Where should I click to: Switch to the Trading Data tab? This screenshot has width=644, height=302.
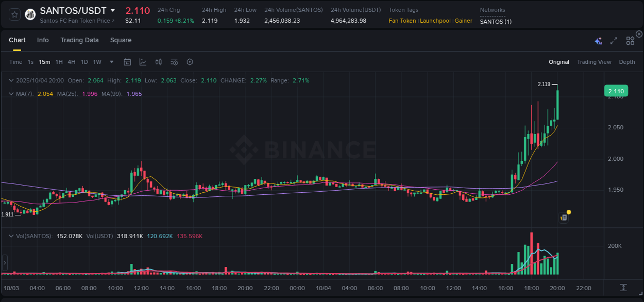(79, 40)
